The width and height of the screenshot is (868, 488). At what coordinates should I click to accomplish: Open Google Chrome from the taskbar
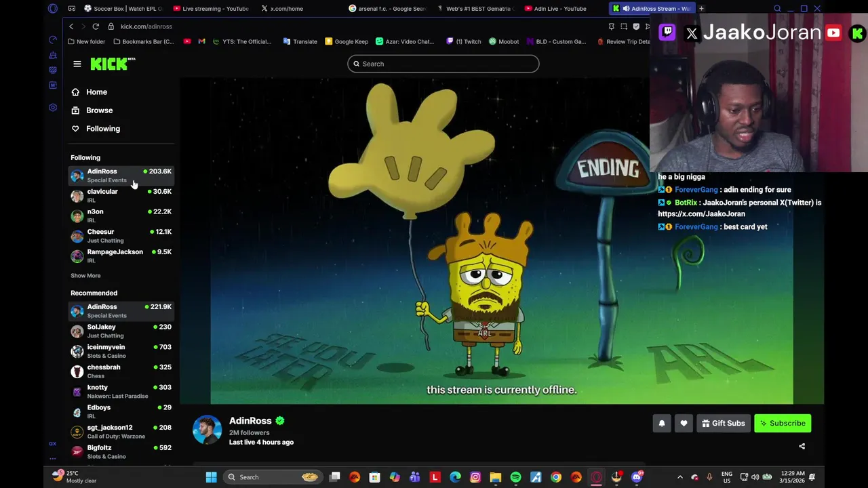tap(556, 478)
